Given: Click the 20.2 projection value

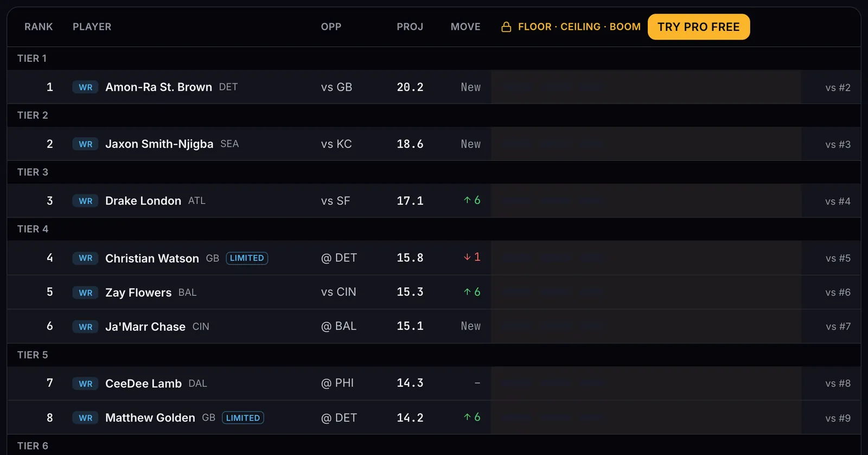Looking at the screenshot, I should [410, 87].
